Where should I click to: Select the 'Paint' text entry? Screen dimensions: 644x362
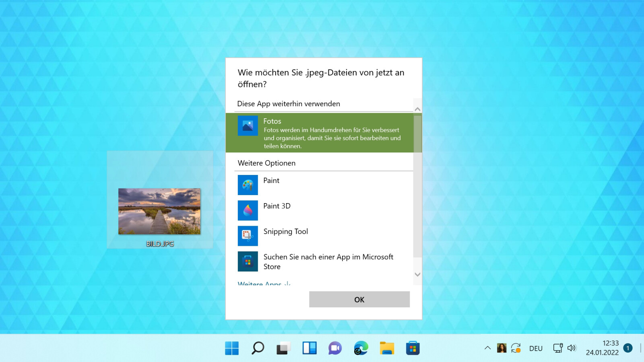point(271,181)
